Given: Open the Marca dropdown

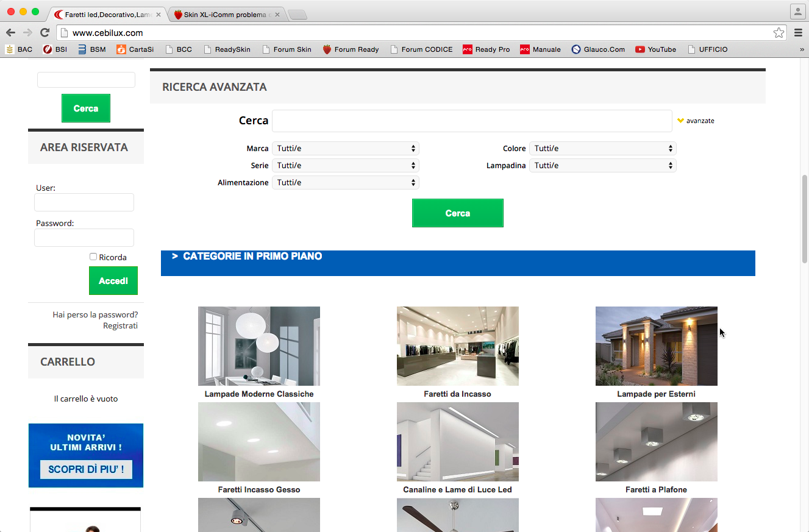Looking at the screenshot, I should [346, 149].
